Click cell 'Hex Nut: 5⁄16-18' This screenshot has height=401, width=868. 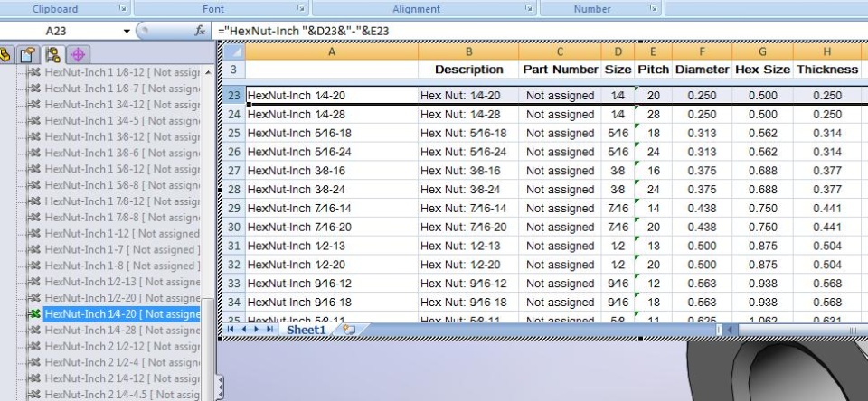point(468,133)
